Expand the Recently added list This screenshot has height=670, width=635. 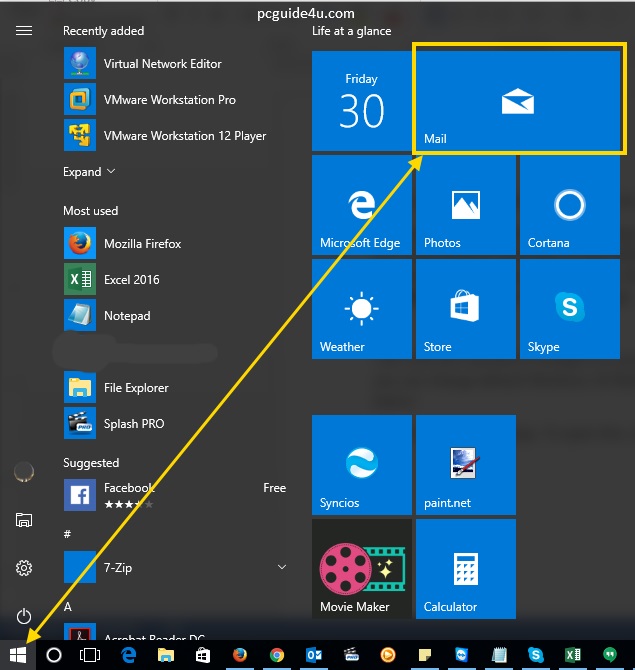point(89,172)
